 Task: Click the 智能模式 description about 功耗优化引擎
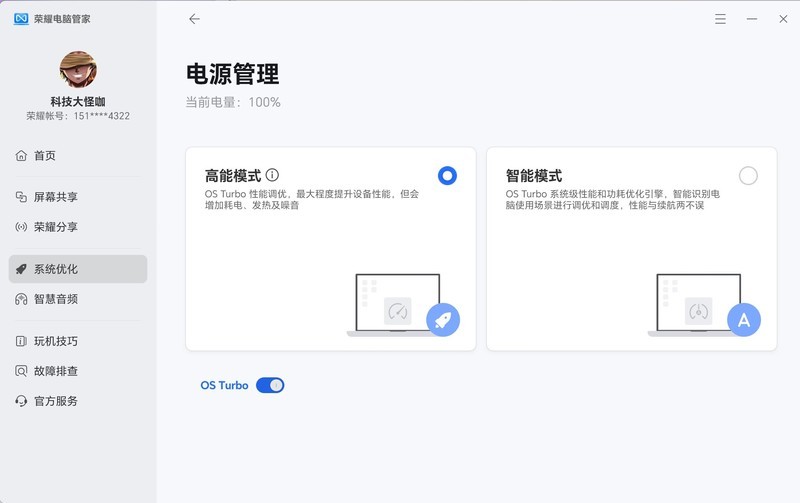(x=613, y=199)
